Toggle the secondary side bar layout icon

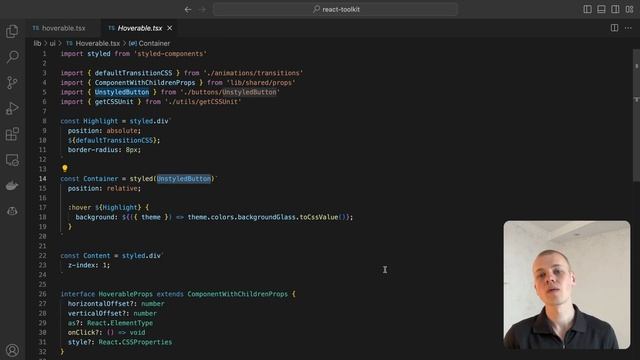click(615, 9)
